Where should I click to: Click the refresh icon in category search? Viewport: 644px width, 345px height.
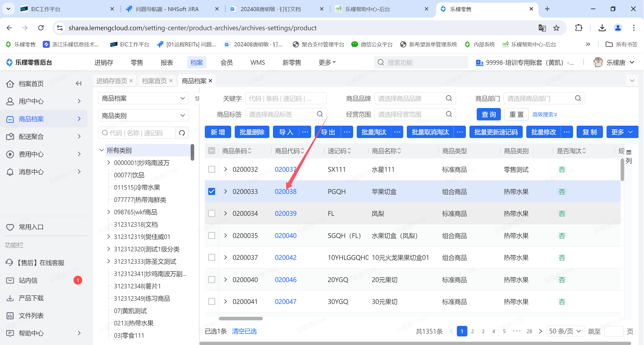click(182, 133)
